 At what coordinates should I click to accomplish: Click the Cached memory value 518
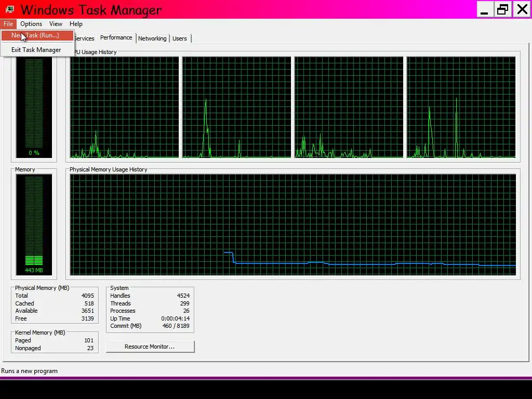pos(89,303)
